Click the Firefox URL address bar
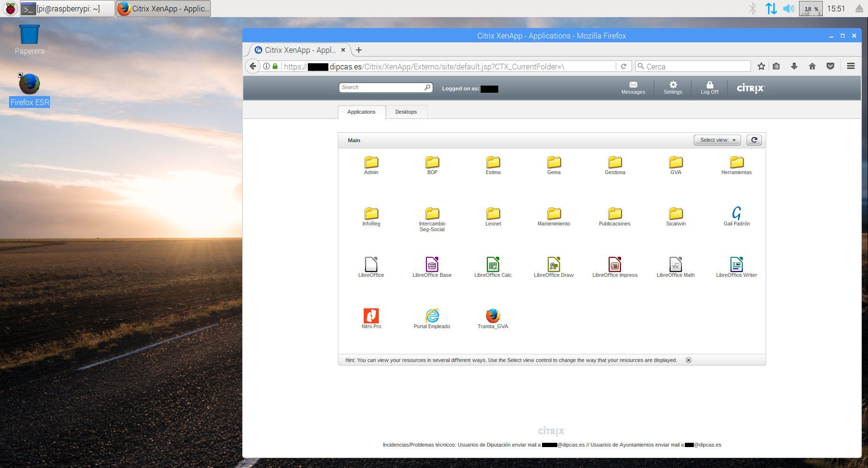 447,67
